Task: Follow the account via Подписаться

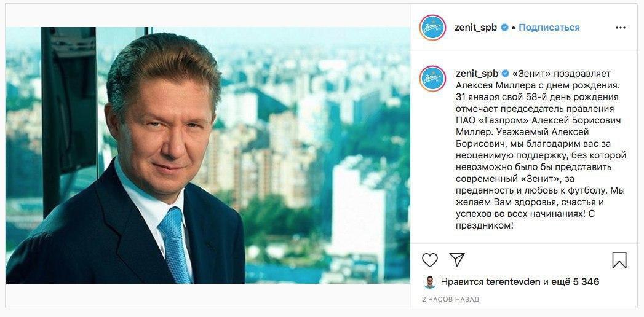Action: (549, 28)
